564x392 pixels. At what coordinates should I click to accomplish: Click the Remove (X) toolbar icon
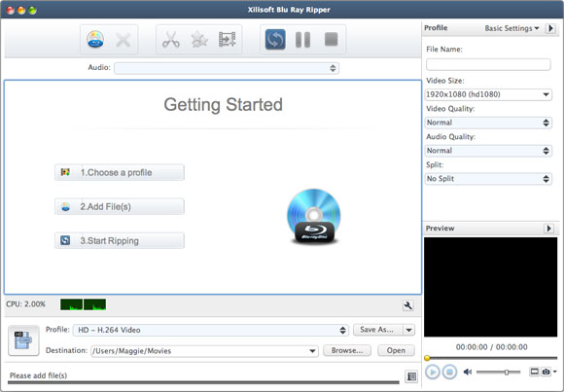tap(123, 40)
